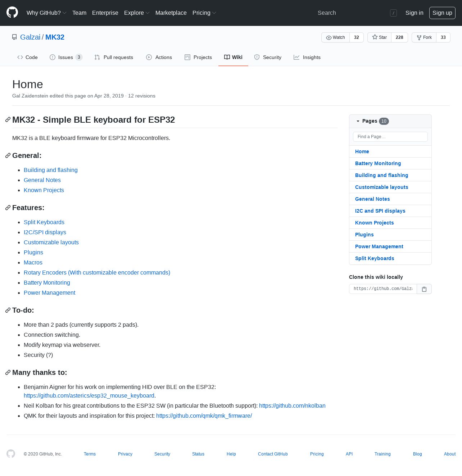Click the anchor link icon beside Features heading
Viewport: 462px width, 476px height.
[x=8, y=208]
